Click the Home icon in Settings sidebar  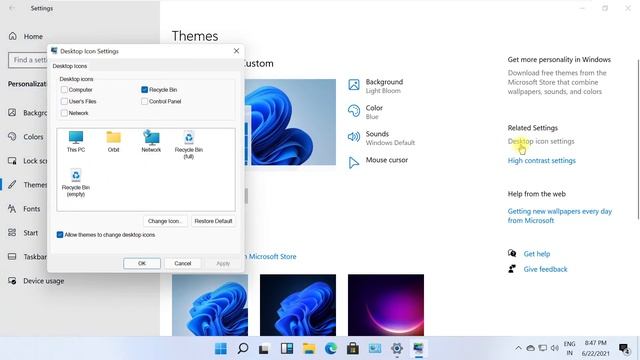(x=13, y=36)
